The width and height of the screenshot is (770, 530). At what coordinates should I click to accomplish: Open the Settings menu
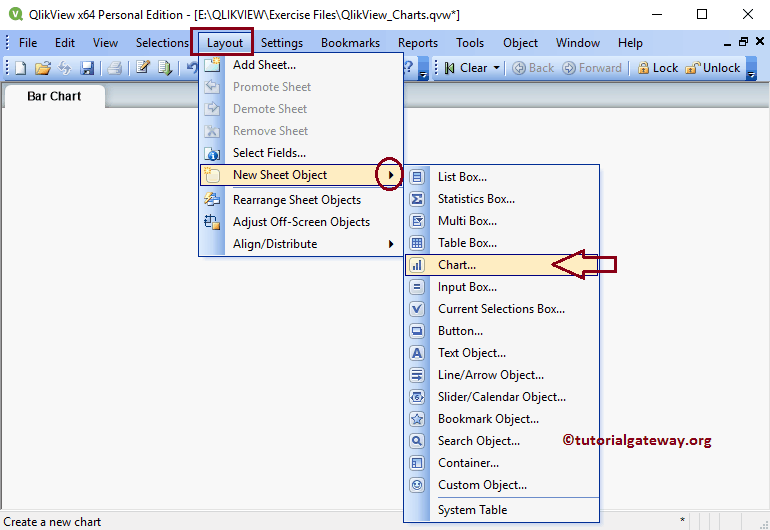coord(282,43)
